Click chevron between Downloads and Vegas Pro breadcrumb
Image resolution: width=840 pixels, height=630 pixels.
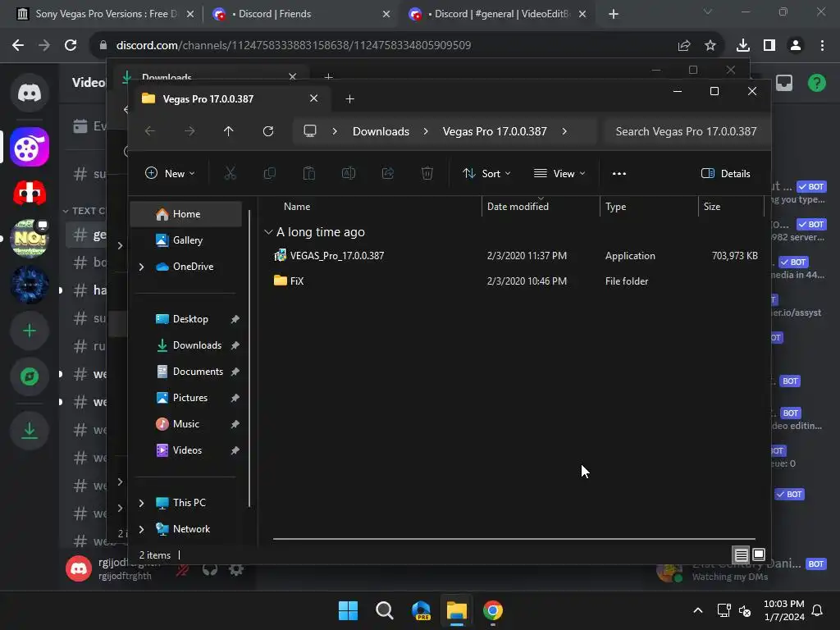(426, 131)
